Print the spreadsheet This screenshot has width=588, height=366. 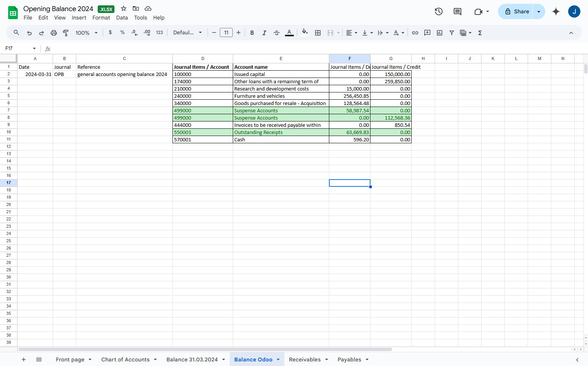54,33
